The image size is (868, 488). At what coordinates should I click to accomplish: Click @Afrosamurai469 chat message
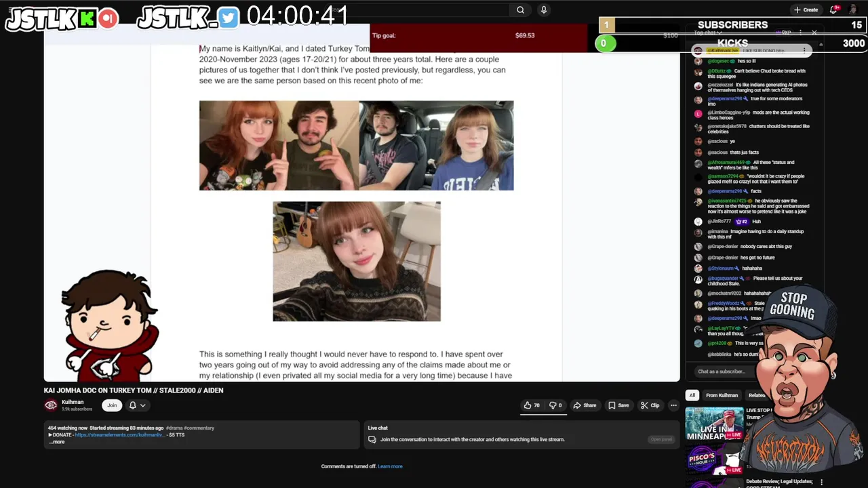[751, 165]
